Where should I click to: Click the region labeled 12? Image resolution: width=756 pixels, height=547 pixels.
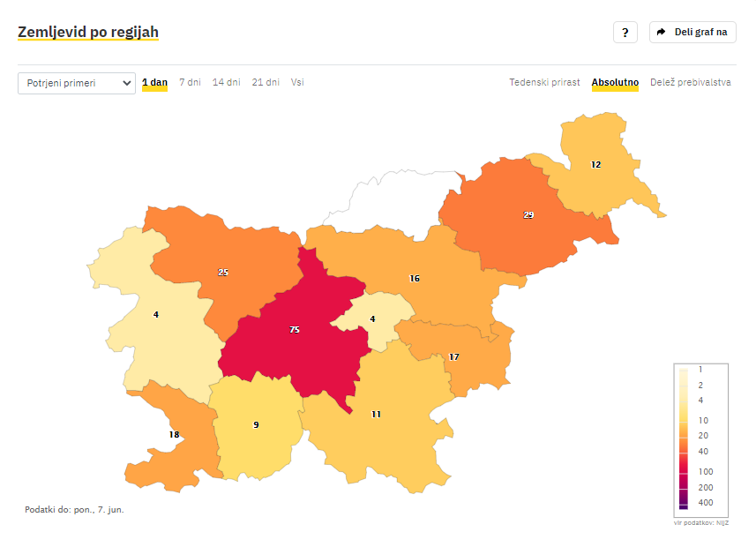(598, 167)
